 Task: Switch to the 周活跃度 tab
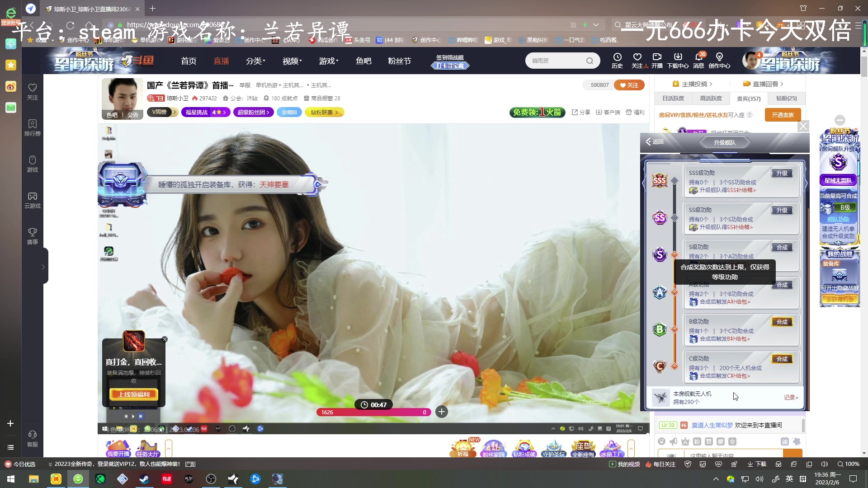711,99
